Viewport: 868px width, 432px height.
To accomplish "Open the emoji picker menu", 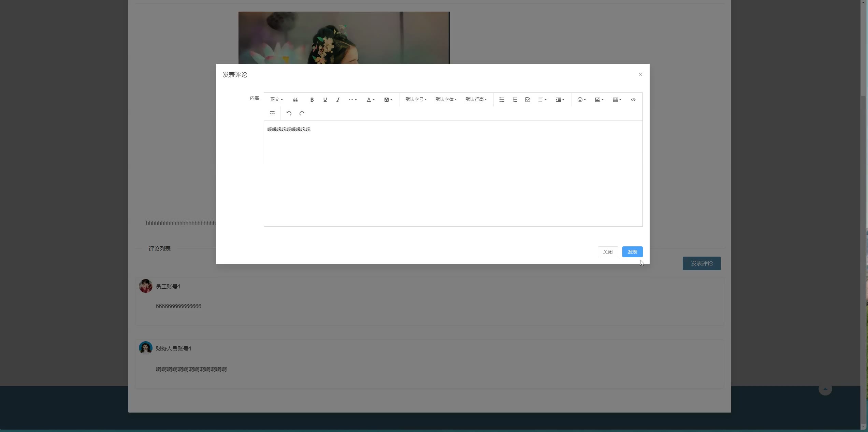I will [x=581, y=100].
